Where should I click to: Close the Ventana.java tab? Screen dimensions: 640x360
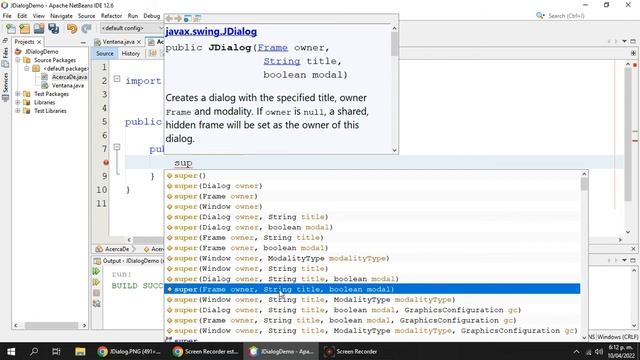tap(139, 42)
